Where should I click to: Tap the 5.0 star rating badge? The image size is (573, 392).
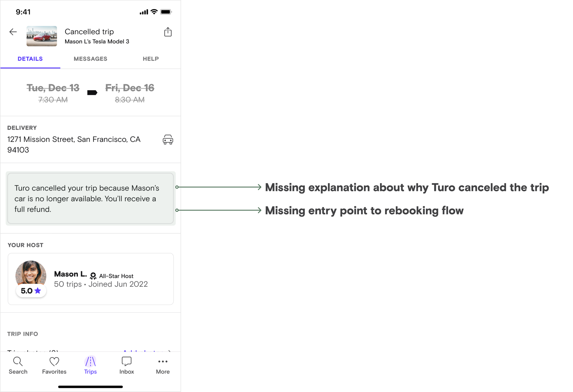coord(31,291)
